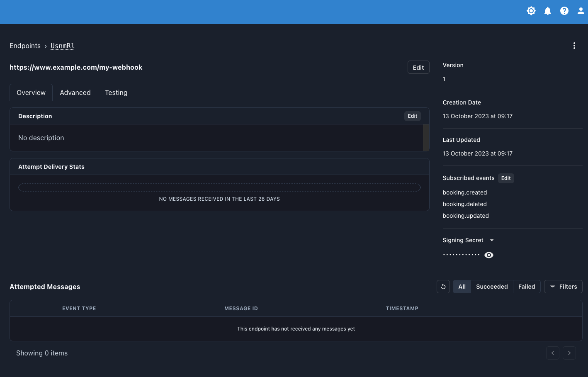Image resolution: width=588 pixels, height=377 pixels.
Task: Reveal the signing secret with eye icon
Action: (x=489, y=255)
